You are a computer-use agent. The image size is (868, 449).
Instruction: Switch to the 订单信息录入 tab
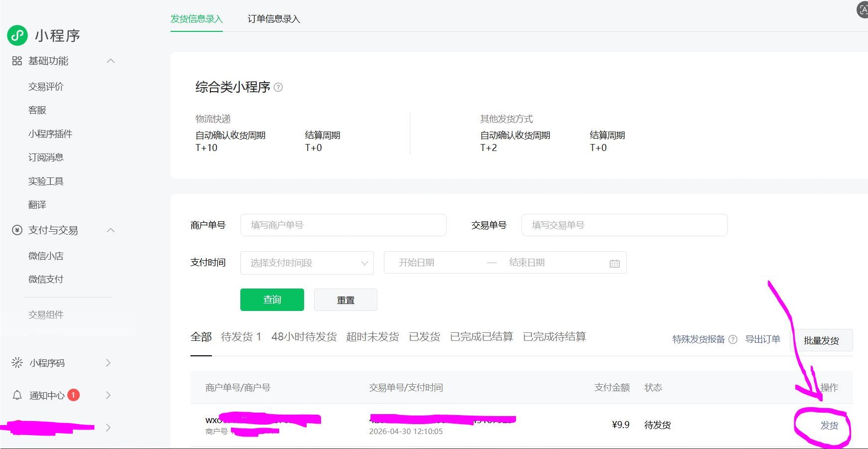274,19
